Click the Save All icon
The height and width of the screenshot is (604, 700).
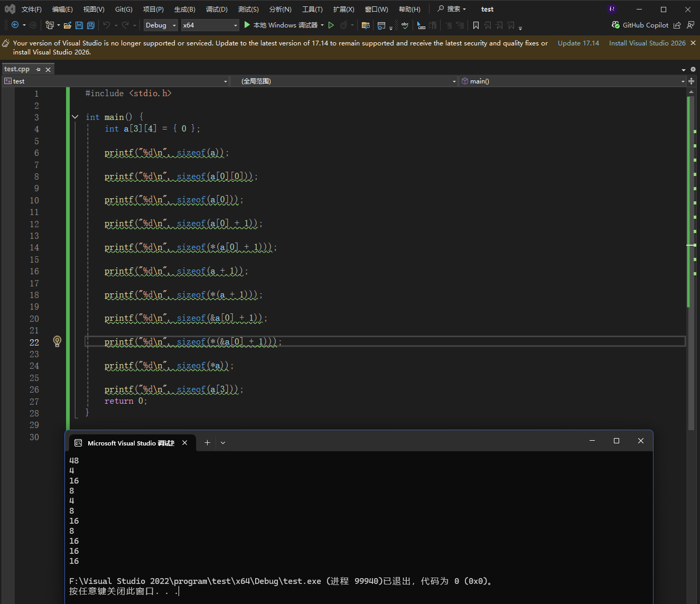click(x=91, y=25)
